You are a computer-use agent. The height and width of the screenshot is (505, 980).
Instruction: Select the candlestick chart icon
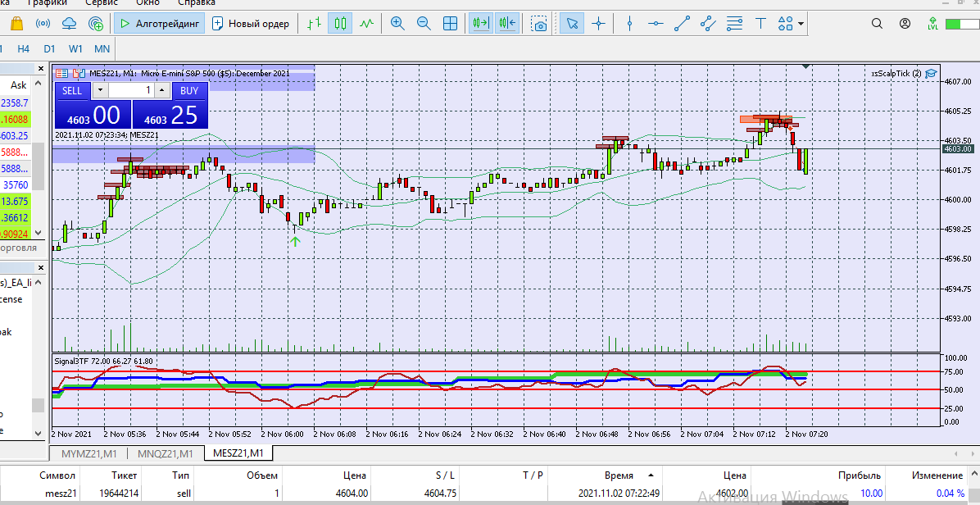point(340,24)
